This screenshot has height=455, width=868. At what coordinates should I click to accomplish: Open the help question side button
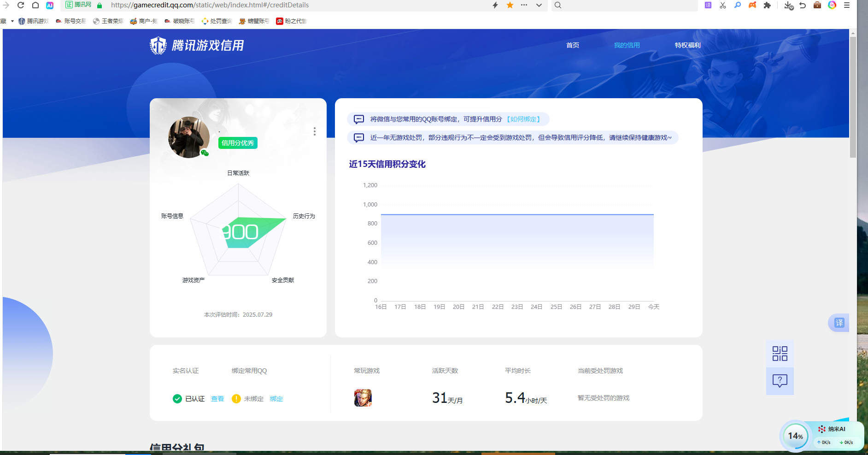point(780,381)
